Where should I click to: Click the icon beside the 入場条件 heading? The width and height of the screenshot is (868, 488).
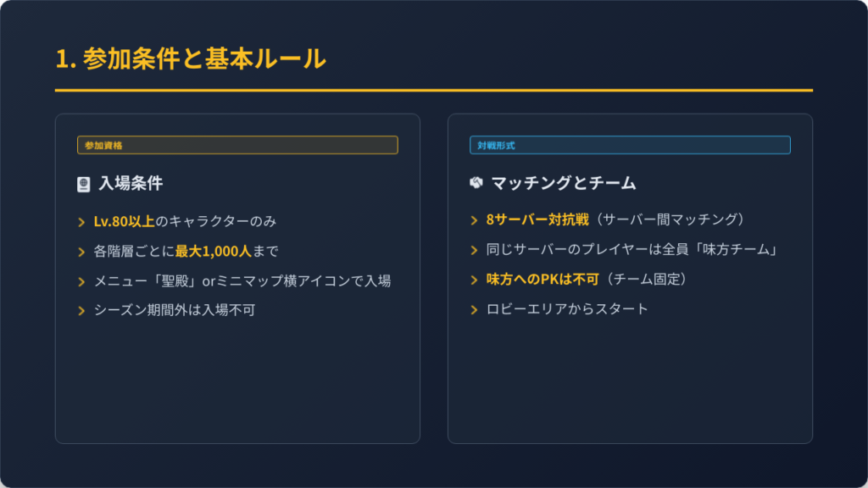(x=83, y=184)
